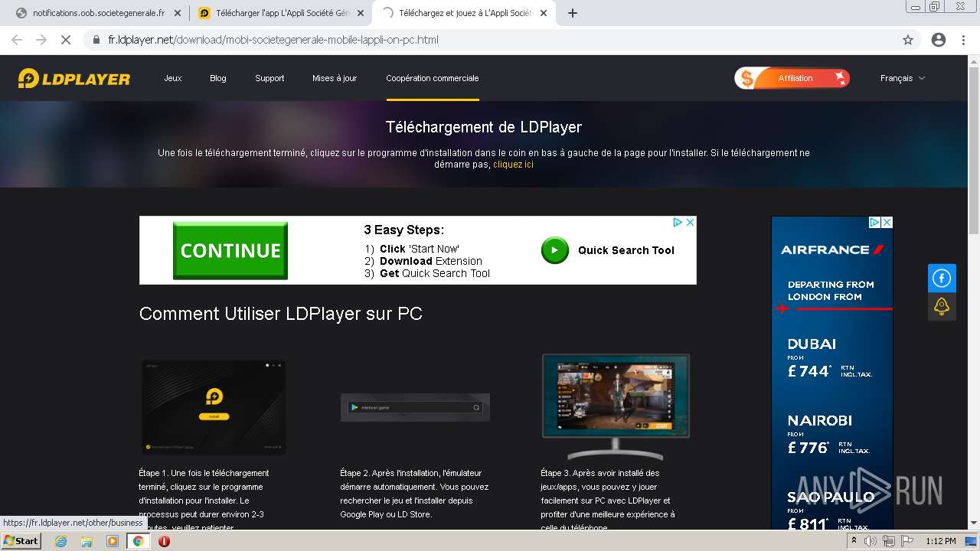Go forward in browser history

click(x=41, y=40)
